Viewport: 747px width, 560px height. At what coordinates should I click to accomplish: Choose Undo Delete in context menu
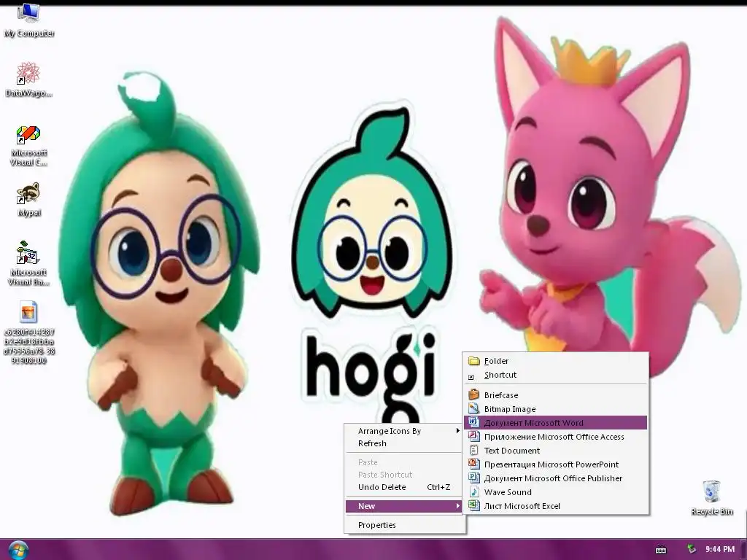(404, 486)
